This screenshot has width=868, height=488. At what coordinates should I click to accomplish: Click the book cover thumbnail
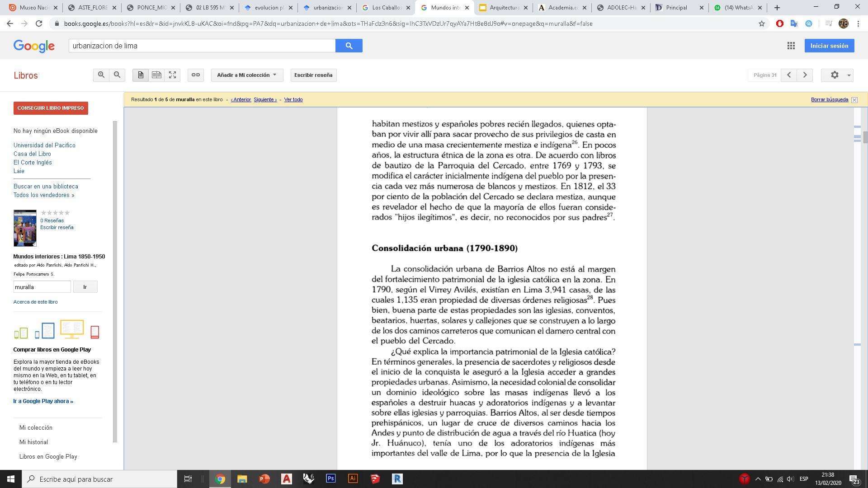tap(25, 228)
